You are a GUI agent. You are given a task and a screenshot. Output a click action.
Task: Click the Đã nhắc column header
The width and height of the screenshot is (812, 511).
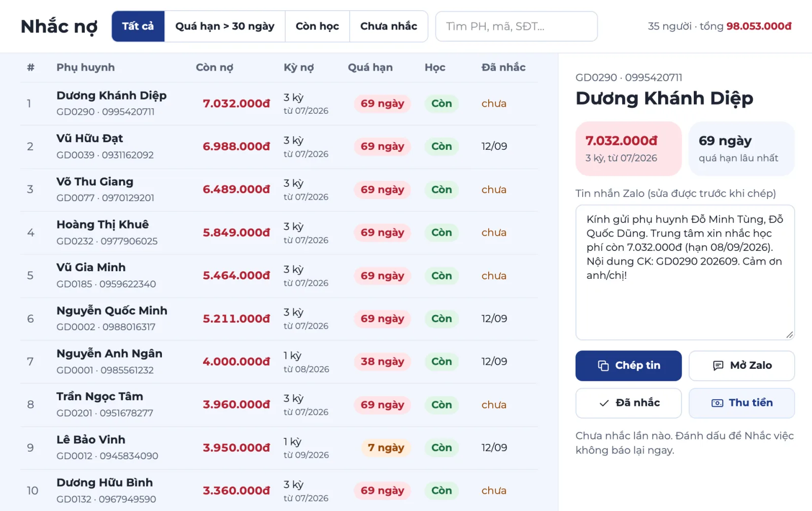pos(503,68)
